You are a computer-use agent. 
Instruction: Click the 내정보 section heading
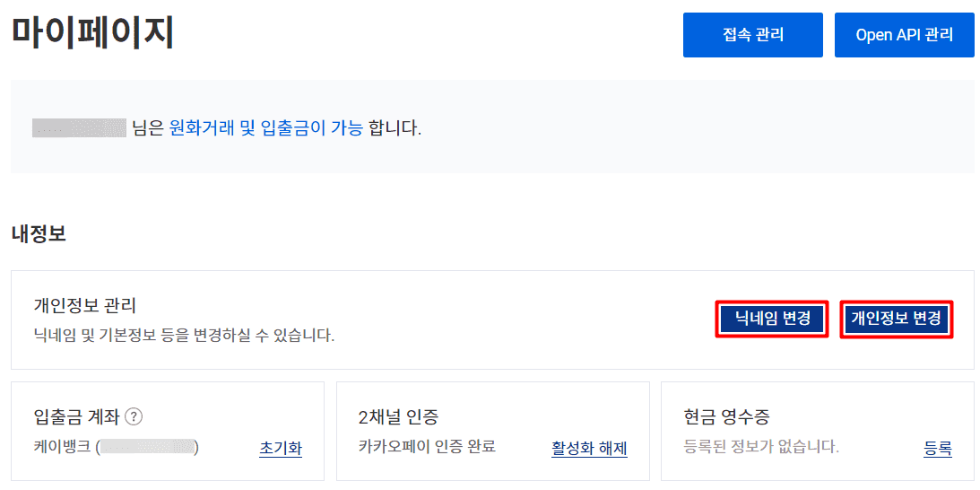(x=39, y=234)
